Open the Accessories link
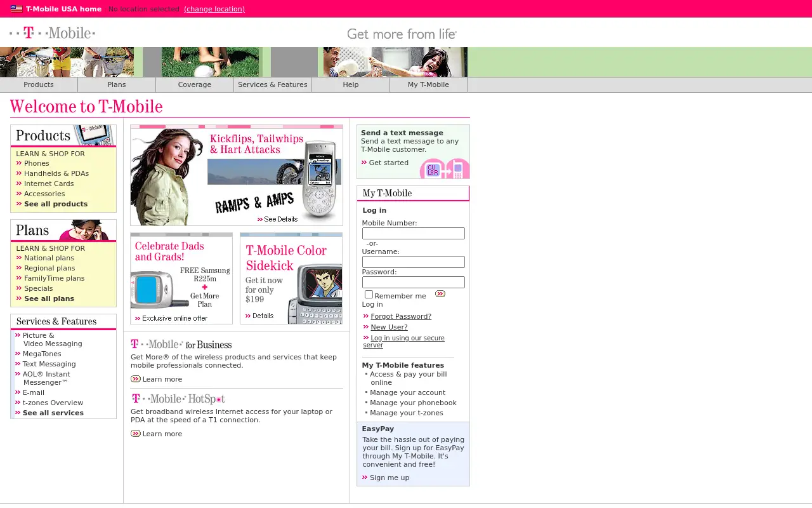 [44, 194]
